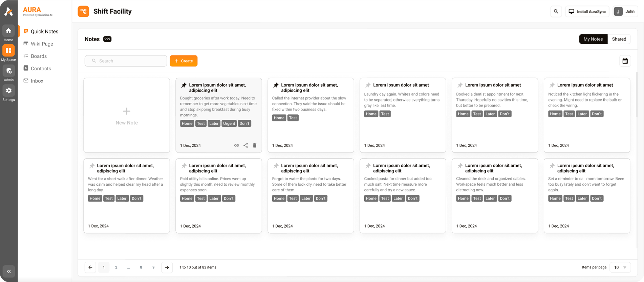This screenshot has width=644, height=282.
Task: Go to the next page arrow
Action: 167,267
